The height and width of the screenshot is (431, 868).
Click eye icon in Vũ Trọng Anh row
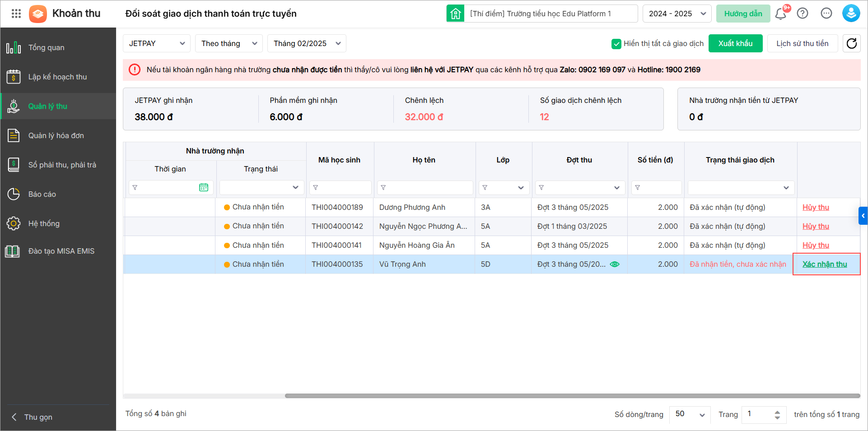(x=615, y=264)
